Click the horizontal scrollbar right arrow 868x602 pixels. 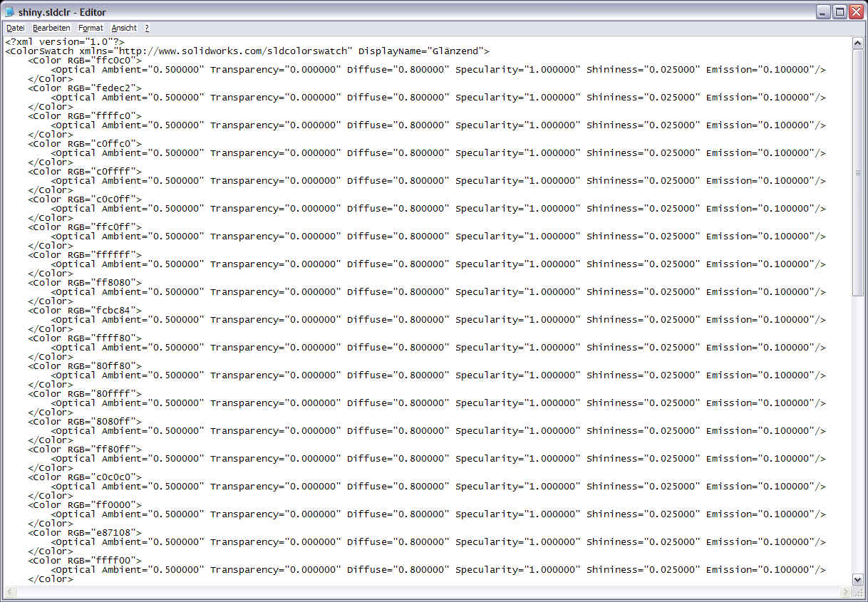pyautogui.click(x=846, y=592)
